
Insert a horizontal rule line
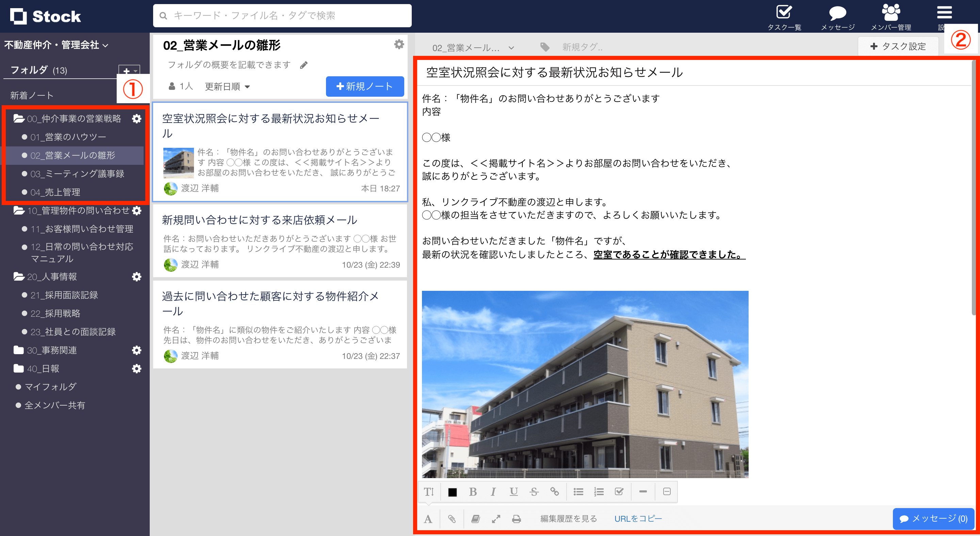coord(643,492)
